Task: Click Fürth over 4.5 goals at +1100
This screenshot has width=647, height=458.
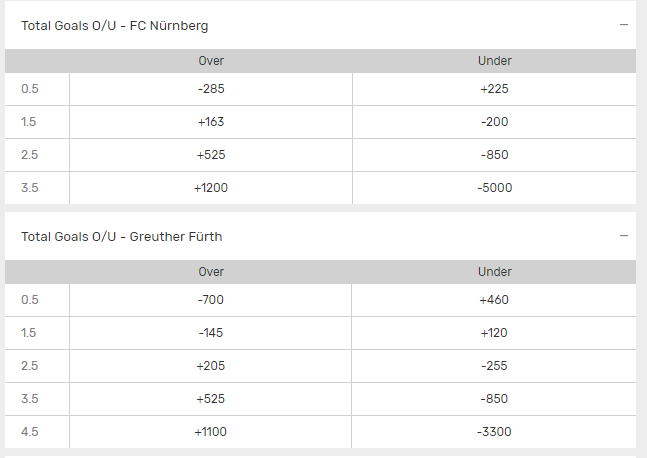Action: pyautogui.click(x=211, y=431)
